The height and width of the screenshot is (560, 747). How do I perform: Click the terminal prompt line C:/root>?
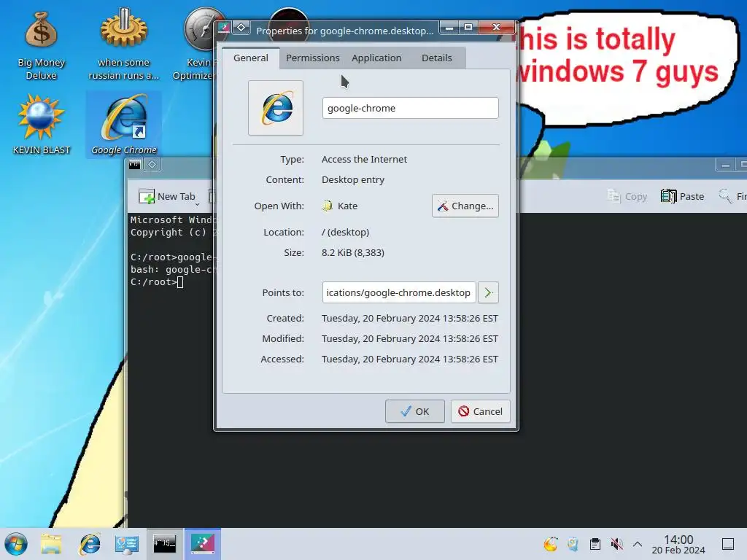[157, 282]
